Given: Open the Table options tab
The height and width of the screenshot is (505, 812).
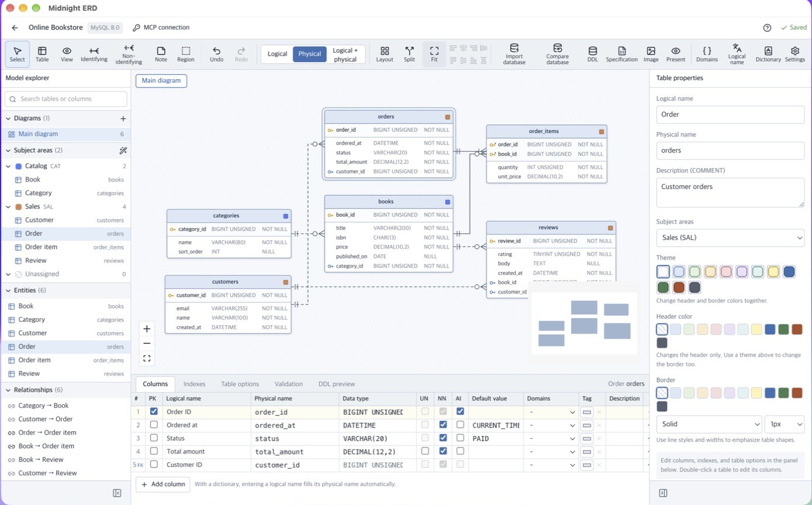Looking at the screenshot, I should click(x=240, y=384).
